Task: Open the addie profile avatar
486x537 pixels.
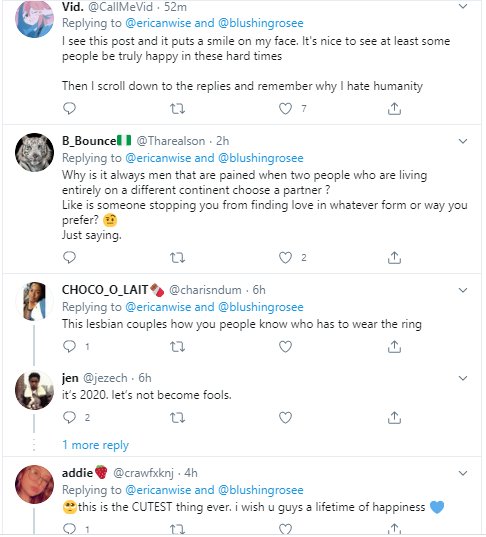Action: click(34, 484)
